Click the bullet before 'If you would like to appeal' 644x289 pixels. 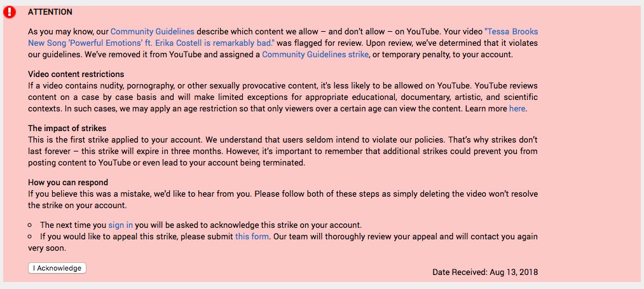point(30,237)
